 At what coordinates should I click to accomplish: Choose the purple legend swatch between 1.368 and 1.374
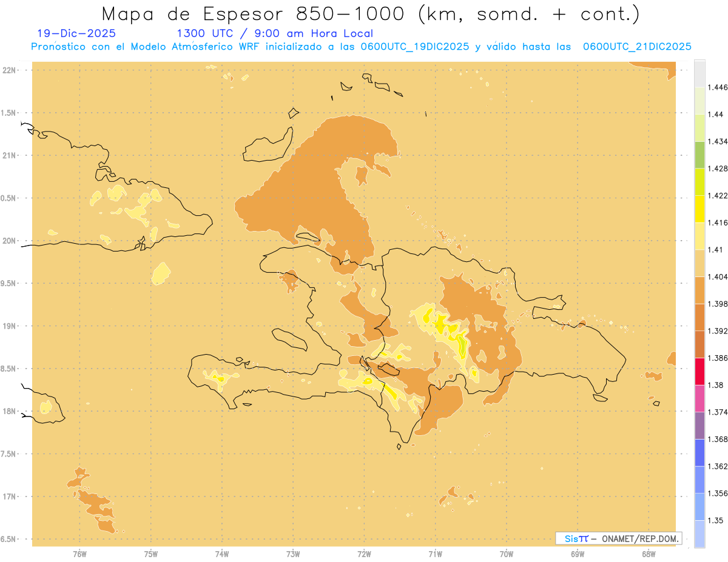tap(699, 425)
